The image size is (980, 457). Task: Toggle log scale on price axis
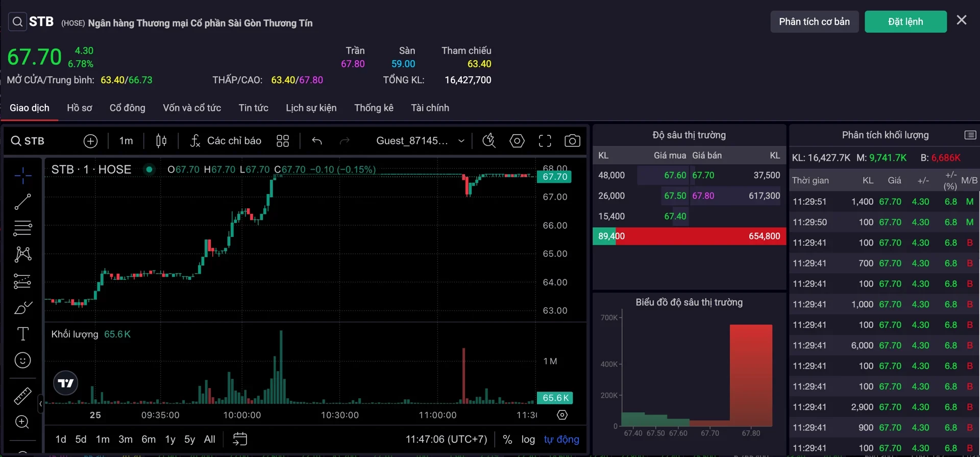528,439
